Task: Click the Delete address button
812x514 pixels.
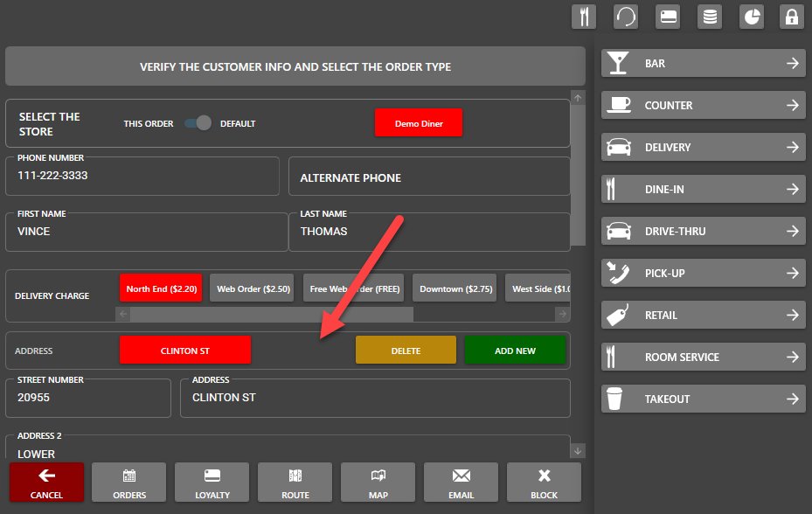Action: [x=406, y=351]
